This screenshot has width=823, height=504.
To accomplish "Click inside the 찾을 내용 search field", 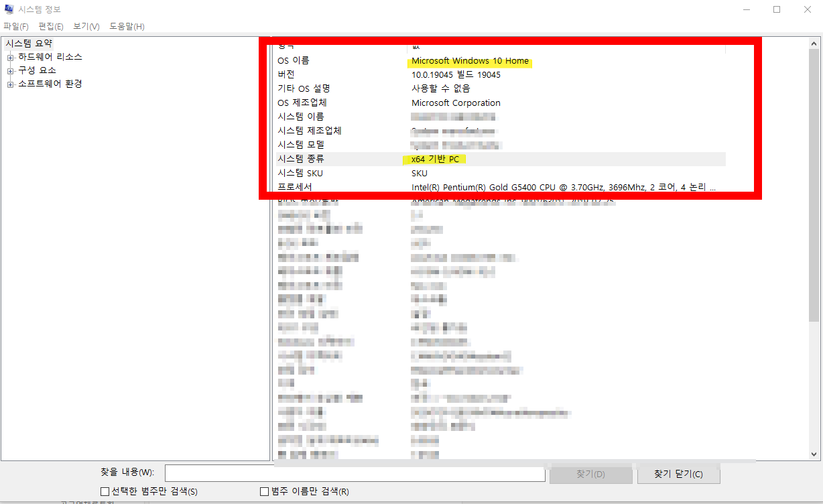I will (355, 473).
